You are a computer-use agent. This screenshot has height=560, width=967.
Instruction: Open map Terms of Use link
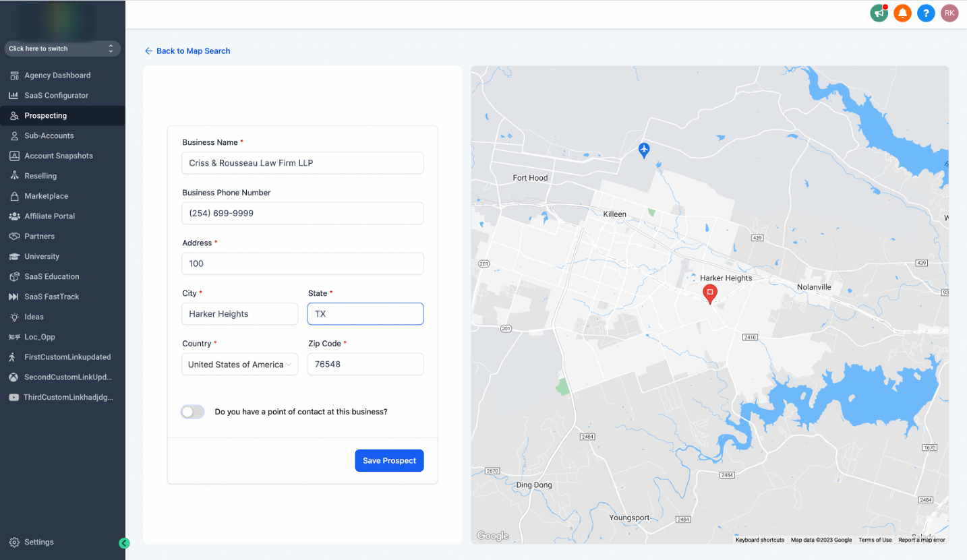(875, 540)
